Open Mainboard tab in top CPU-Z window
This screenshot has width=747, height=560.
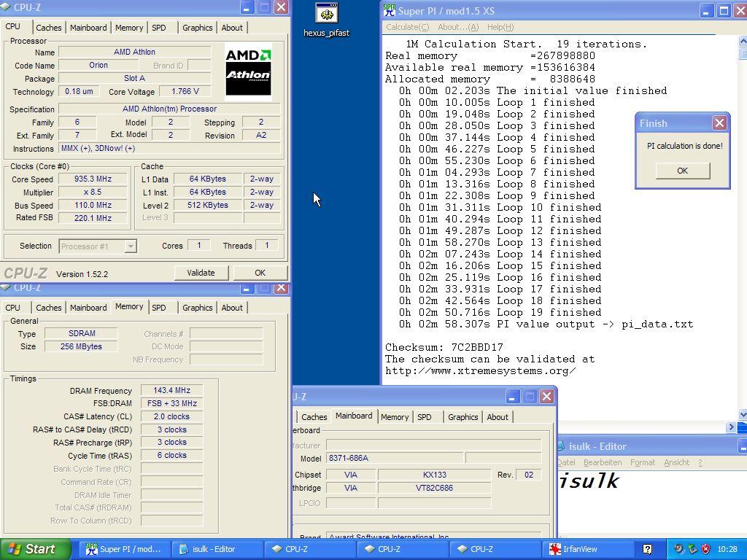88,28
